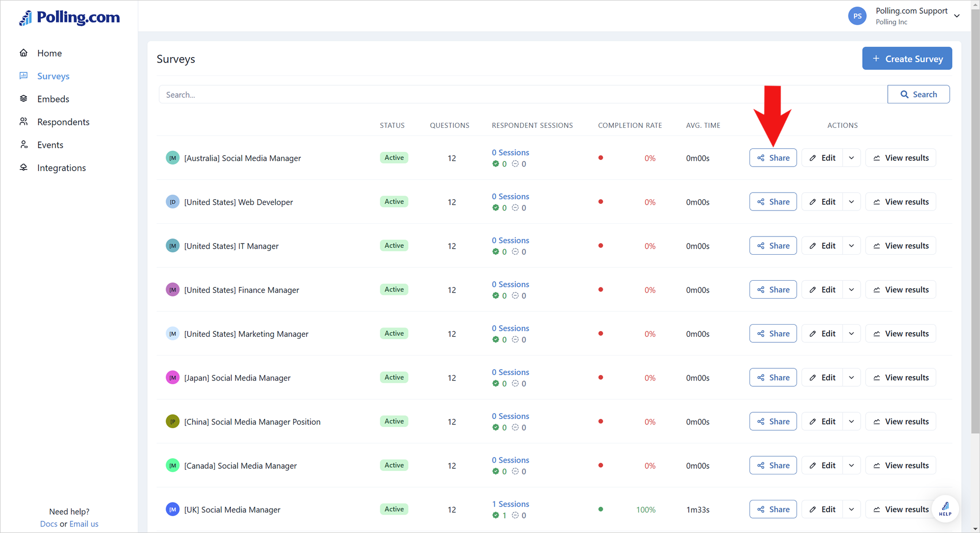Screen dimensions: 980x533
Task: Open the [Canada] Social Media Manager title
Action: coord(240,466)
